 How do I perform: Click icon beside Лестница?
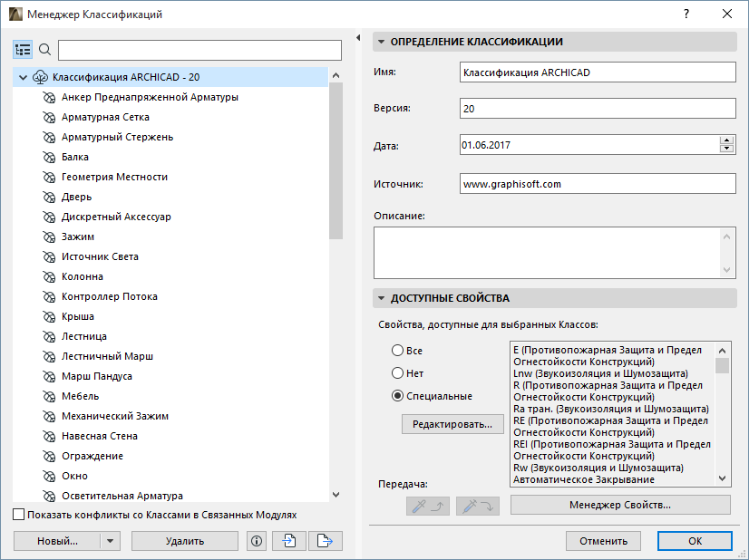point(49,336)
